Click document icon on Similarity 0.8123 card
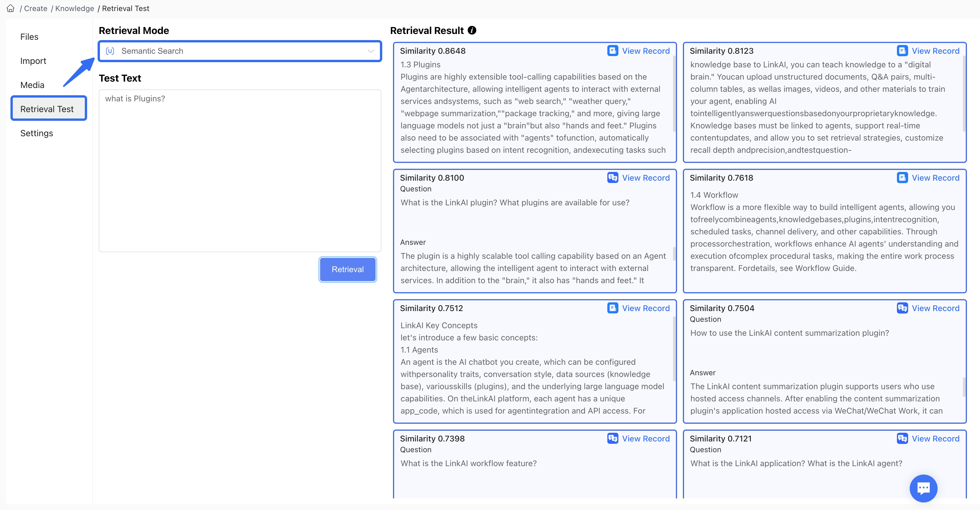 (902, 51)
